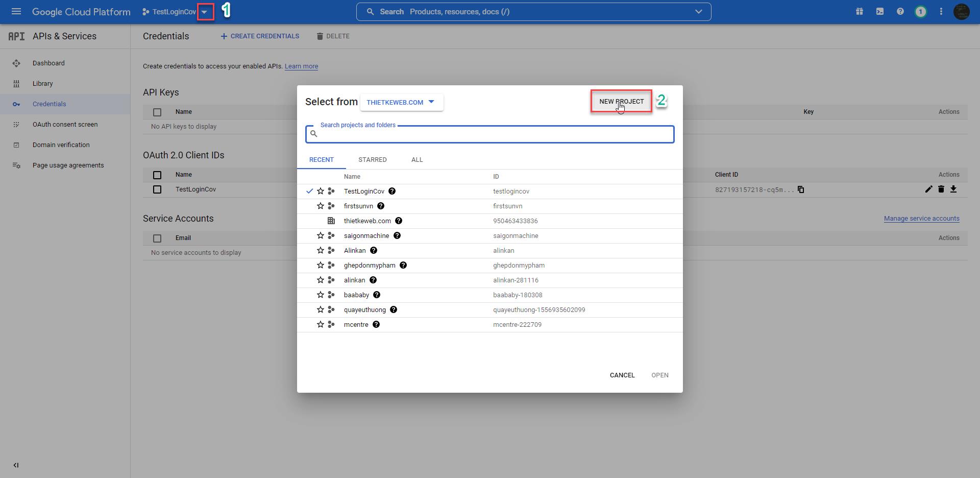Cancel the project selection dialog
Image resolution: width=980 pixels, height=478 pixels.
point(622,375)
